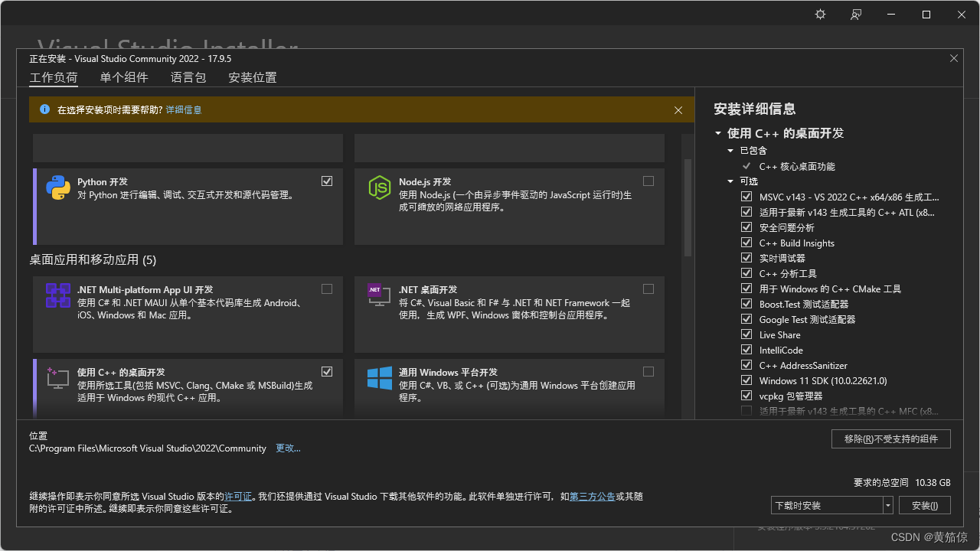Disable the Live Share component checkbox
The height and width of the screenshot is (551, 980).
(746, 334)
